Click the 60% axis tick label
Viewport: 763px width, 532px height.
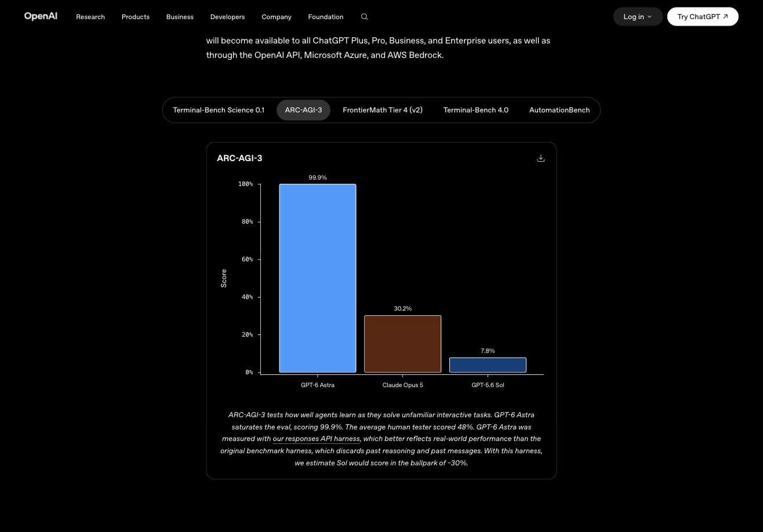tap(247, 260)
